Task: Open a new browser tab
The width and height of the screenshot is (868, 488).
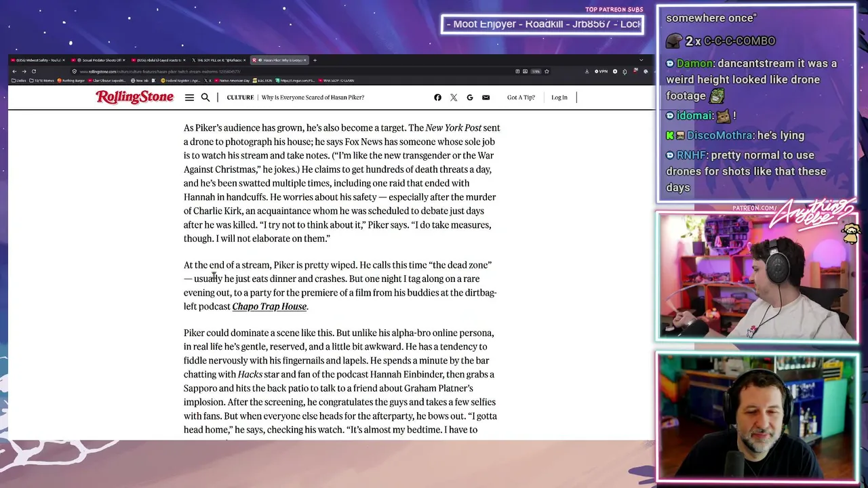Action: [315, 60]
